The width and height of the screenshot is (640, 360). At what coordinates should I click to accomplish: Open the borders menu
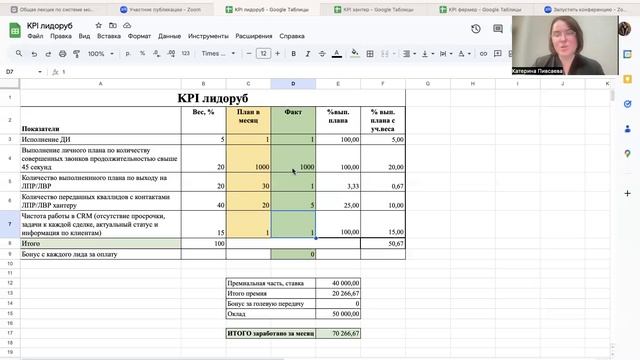[x=370, y=53]
